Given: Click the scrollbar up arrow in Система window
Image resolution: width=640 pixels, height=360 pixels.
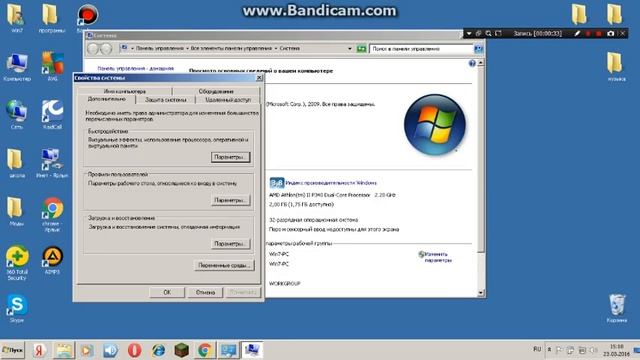Looking at the screenshot, I should point(481,63).
